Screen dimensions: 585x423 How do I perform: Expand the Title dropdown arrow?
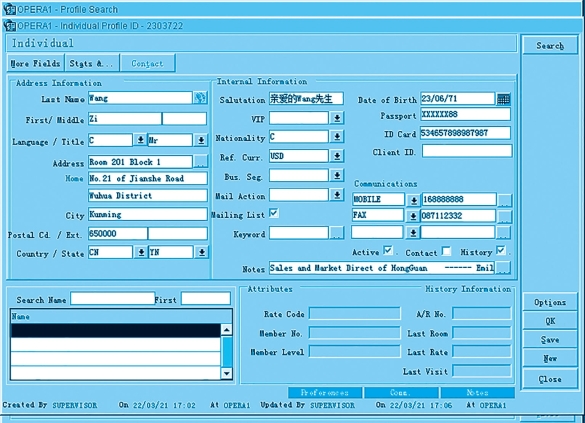coord(201,140)
